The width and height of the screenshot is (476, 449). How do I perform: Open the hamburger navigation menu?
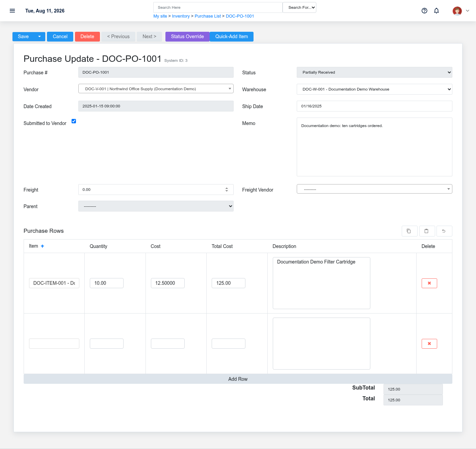(12, 11)
